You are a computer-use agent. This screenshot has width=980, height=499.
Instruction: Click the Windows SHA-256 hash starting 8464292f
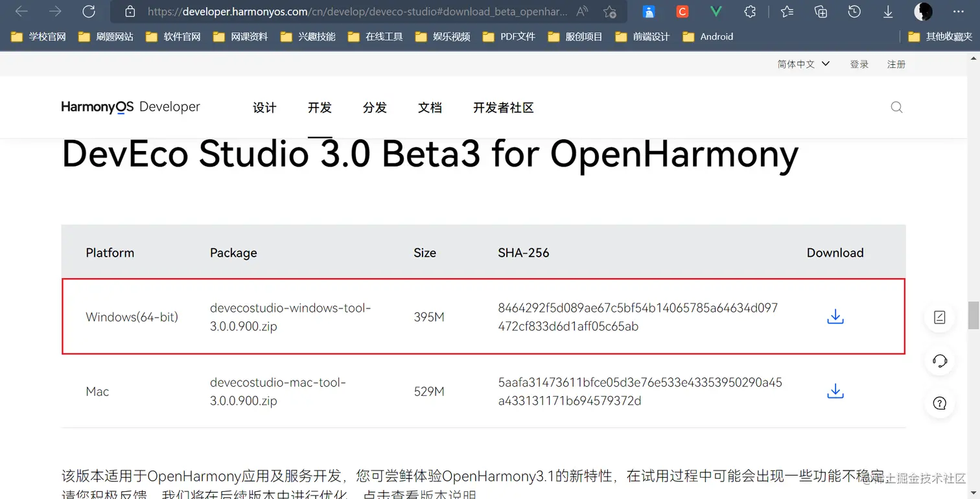point(638,317)
